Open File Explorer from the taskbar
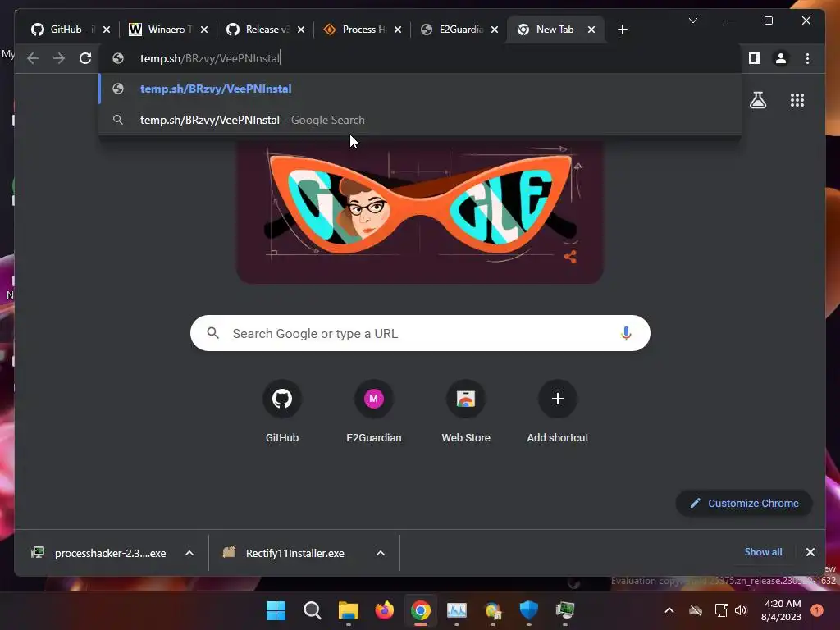Image resolution: width=840 pixels, height=630 pixels. tap(348, 610)
